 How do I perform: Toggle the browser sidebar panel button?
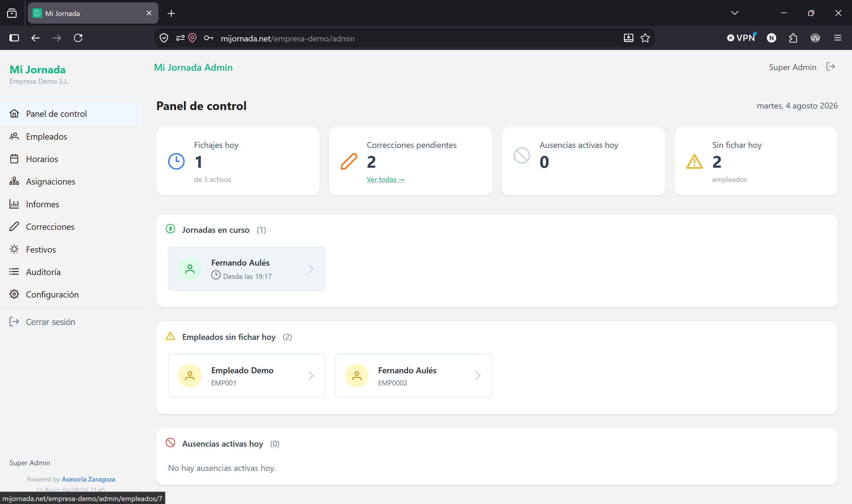(14, 38)
